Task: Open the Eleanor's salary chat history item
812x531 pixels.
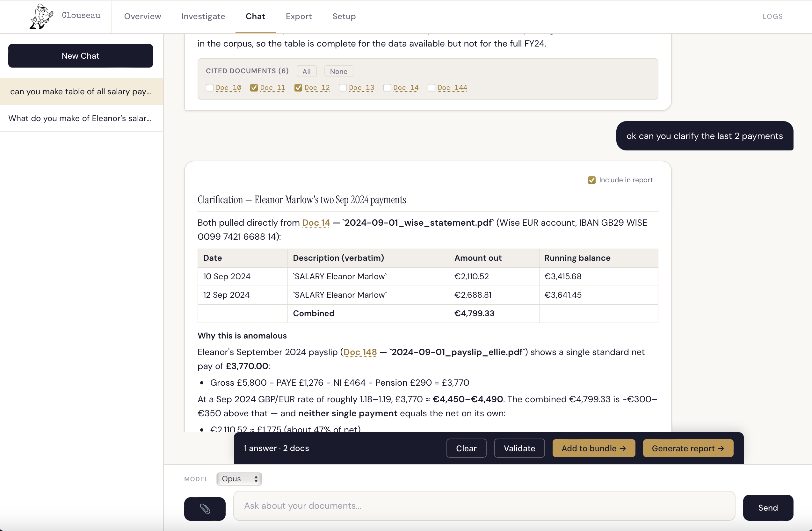Action: tap(81, 119)
